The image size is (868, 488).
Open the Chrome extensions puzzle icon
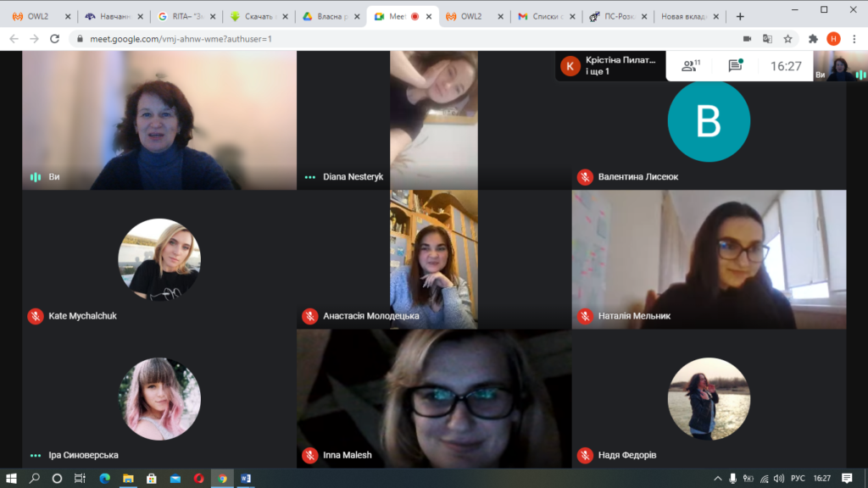pyautogui.click(x=813, y=39)
